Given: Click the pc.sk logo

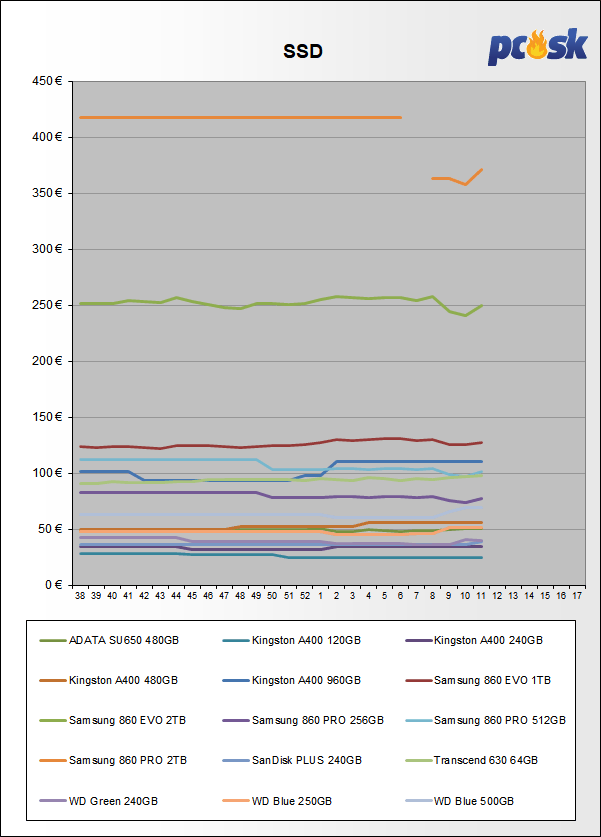Looking at the screenshot, I should tap(537, 47).
